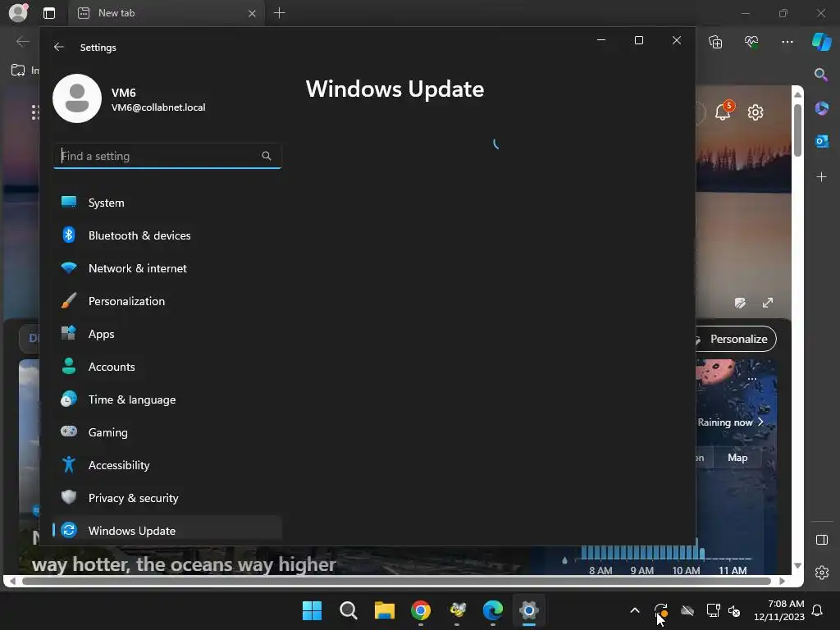Open notifications bell on new tab page
The width and height of the screenshot is (840, 630).
pos(723,112)
